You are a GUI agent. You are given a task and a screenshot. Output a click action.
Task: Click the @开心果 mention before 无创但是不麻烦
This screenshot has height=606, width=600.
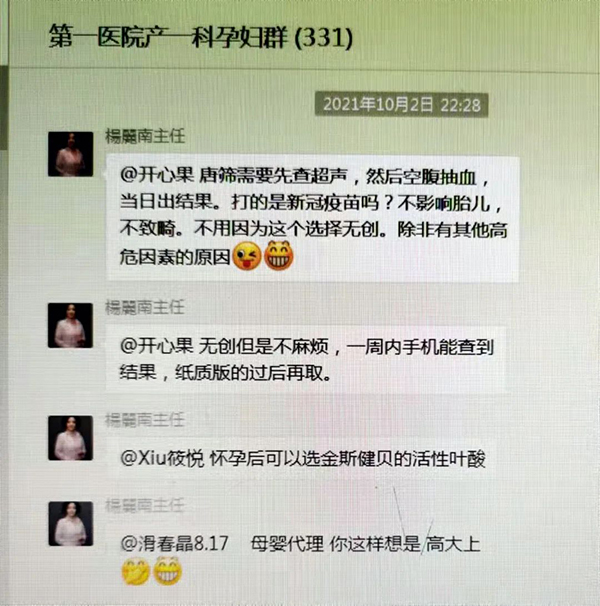(157, 346)
